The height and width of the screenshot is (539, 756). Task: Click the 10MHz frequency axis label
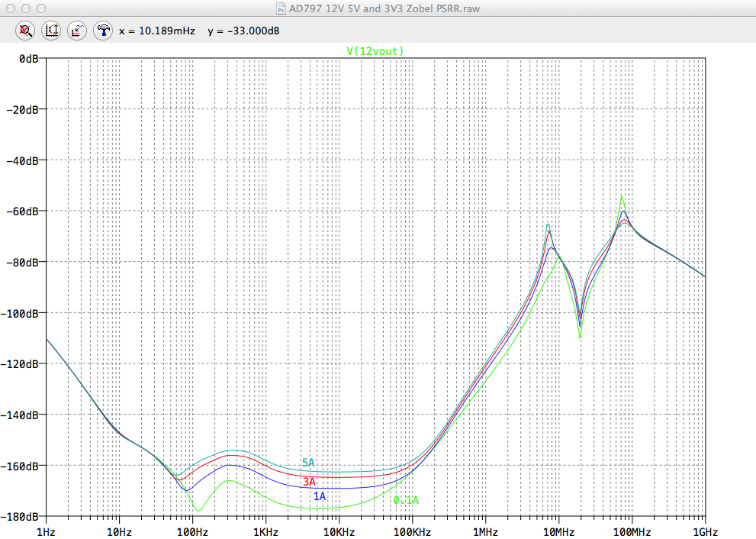[559, 532]
